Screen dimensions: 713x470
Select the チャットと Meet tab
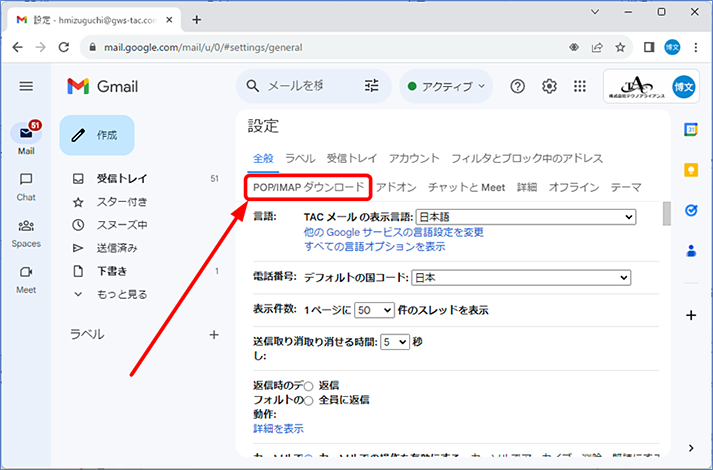(x=467, y=187)
